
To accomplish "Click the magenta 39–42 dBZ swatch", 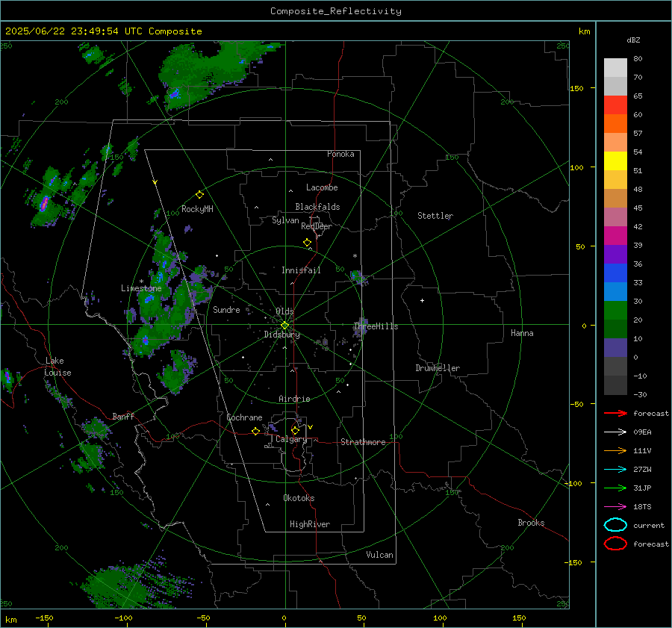I will tap(615, 236).
